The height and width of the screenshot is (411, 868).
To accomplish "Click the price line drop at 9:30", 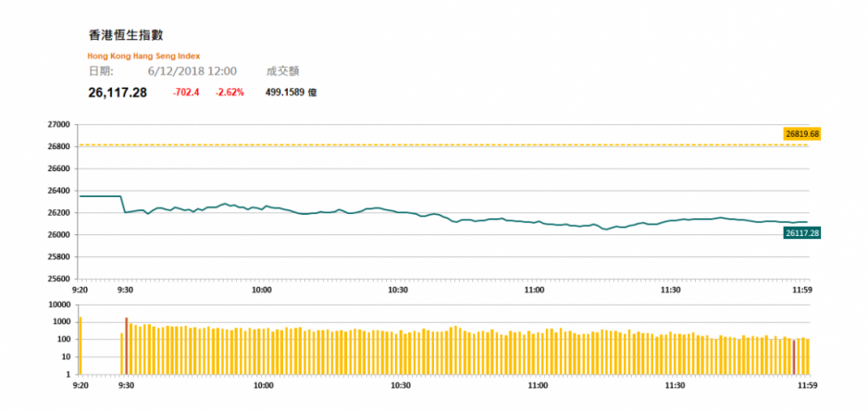I will click(123, 204).
